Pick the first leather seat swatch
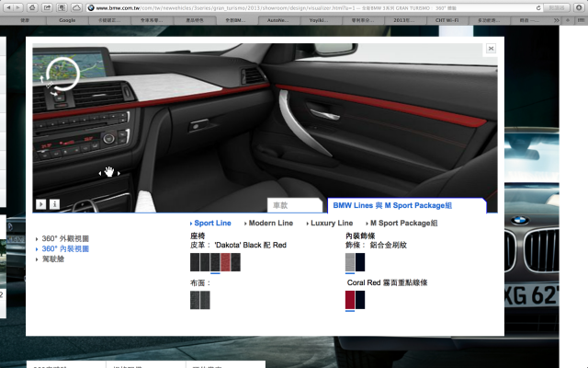The height and width of the screenshot is (368, 588). click(x=195, y=262)
